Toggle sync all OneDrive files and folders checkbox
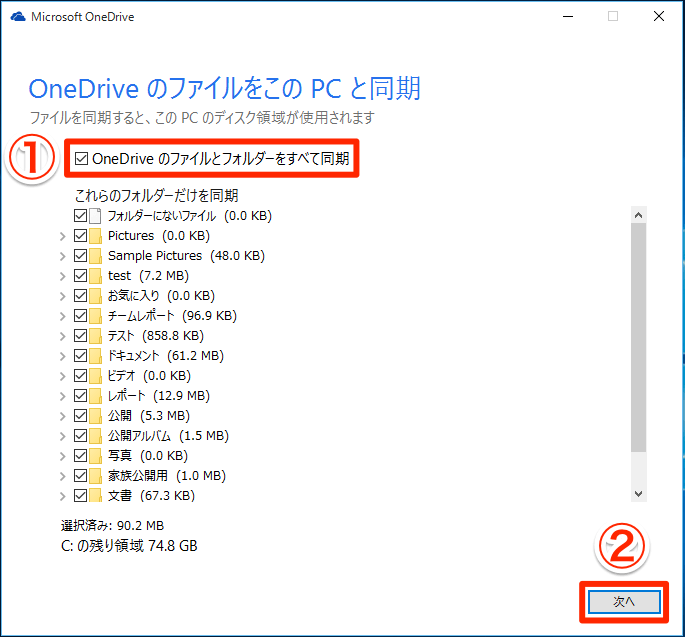The width and height of the screenshot is (685, 637). (81, 158)
